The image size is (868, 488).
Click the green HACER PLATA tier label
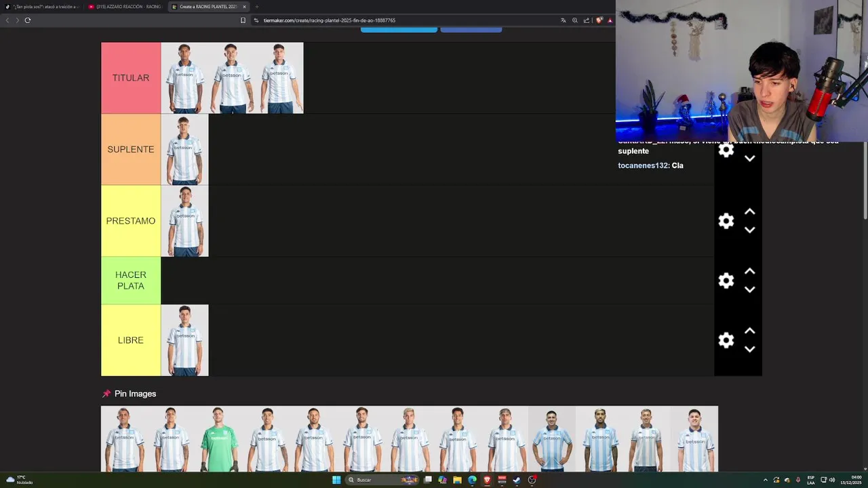click(x=131, y=281)
